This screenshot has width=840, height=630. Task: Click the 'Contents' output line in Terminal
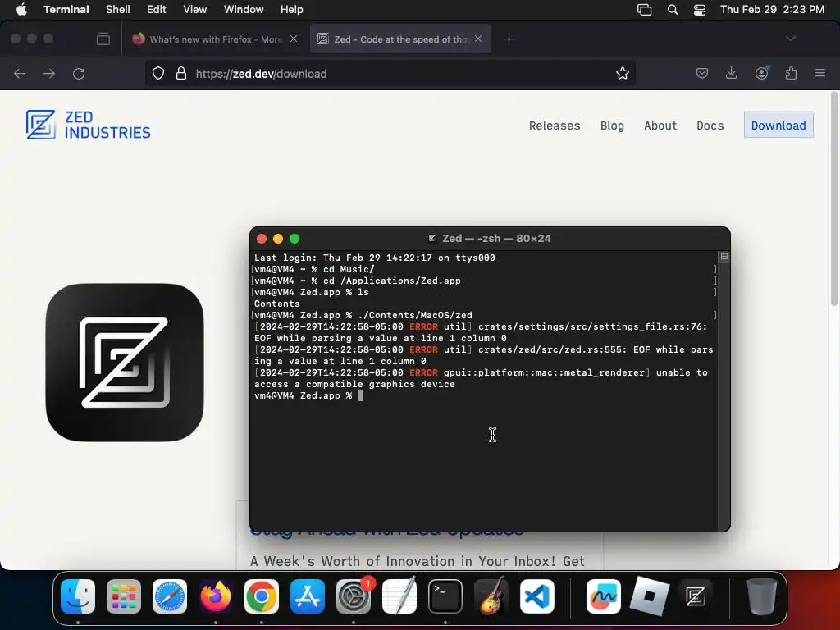[x=277, y=304]
